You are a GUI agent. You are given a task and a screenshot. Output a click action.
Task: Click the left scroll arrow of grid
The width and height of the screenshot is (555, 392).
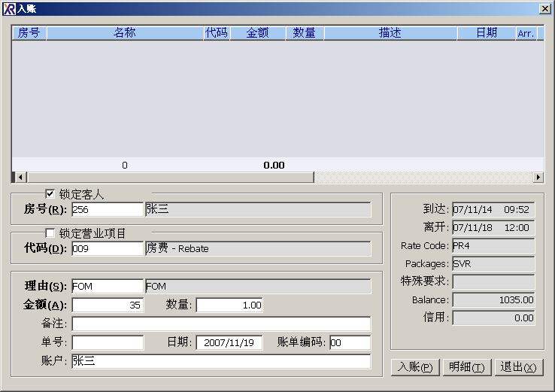point(20,177)
